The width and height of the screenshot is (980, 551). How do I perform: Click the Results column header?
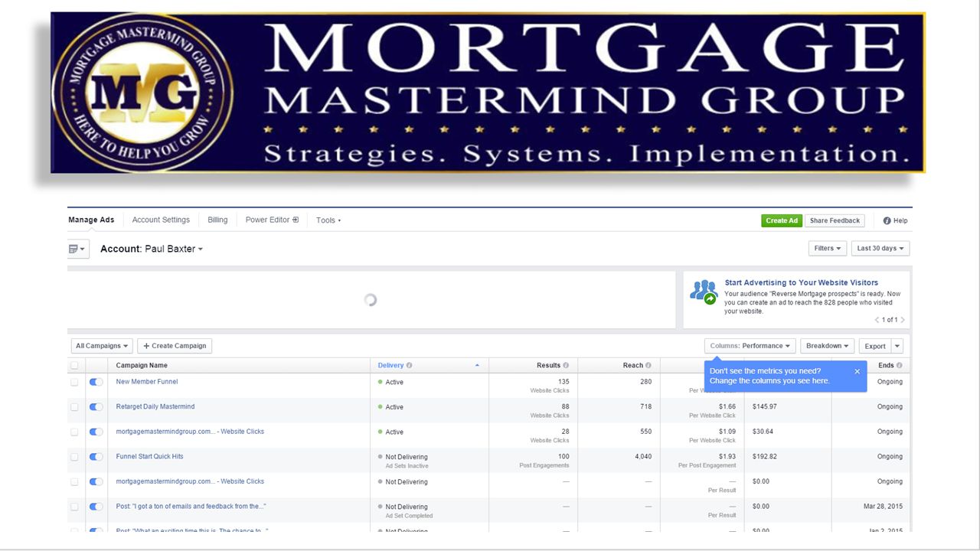[548, 366]
